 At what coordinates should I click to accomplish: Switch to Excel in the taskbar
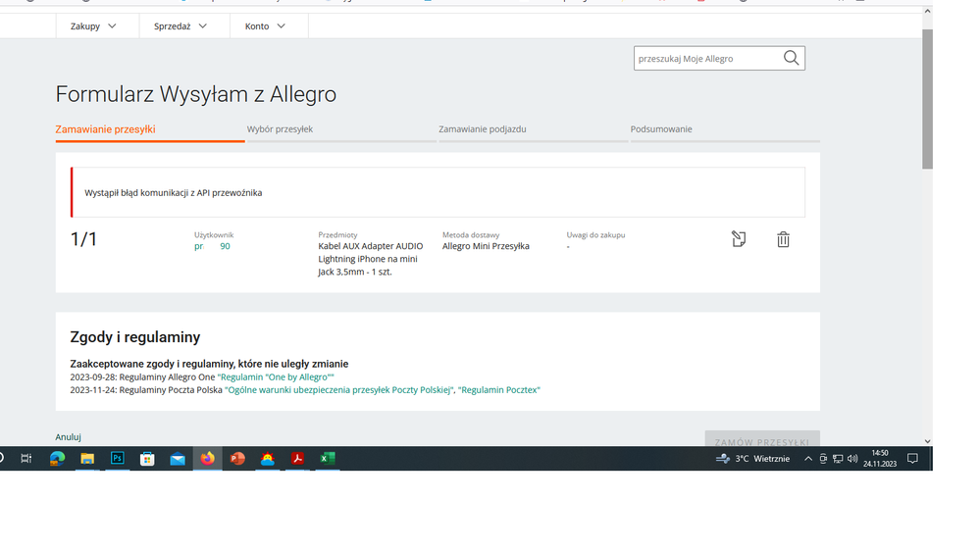[328, 459]
